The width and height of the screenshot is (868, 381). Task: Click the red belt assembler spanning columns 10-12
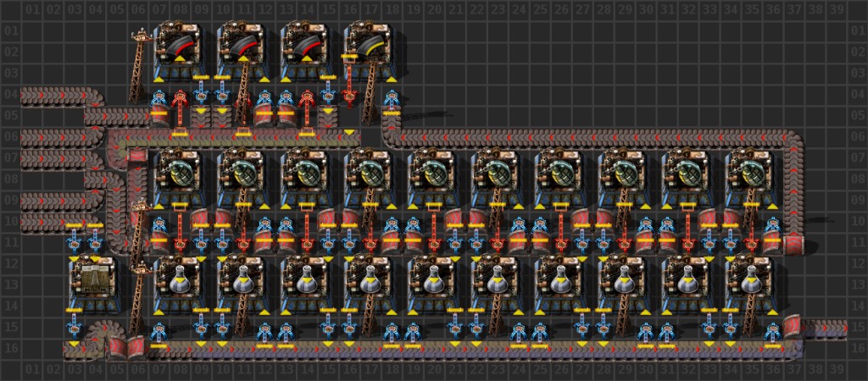[243, 52]
